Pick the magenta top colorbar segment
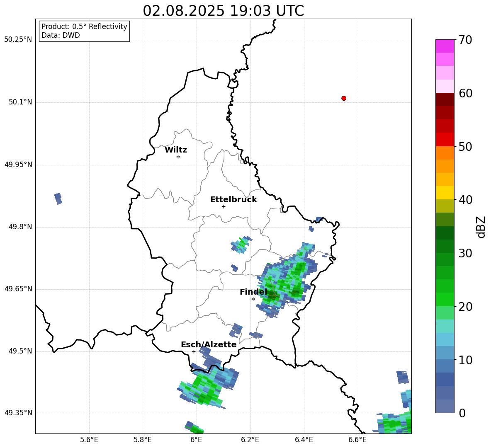 pyautogui.click(x=445, y=46)
